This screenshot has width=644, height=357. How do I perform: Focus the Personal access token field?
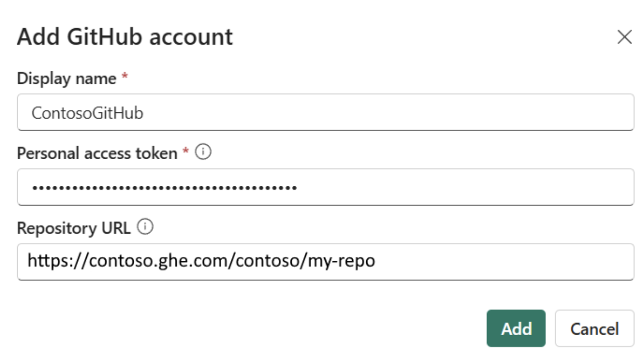point(325,187)
